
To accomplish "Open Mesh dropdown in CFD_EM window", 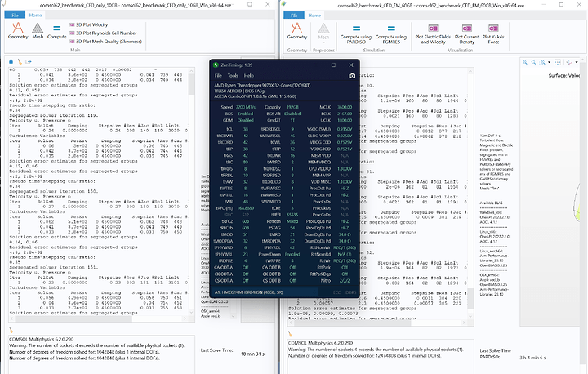I will pyautogui.click(x=323, y=32).
